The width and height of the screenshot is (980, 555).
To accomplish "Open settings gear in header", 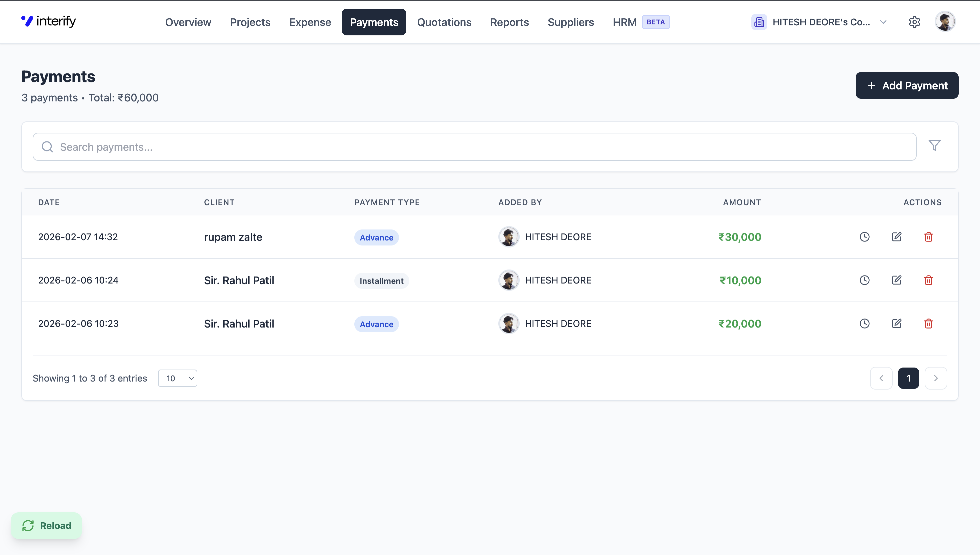I will [914, 22].
